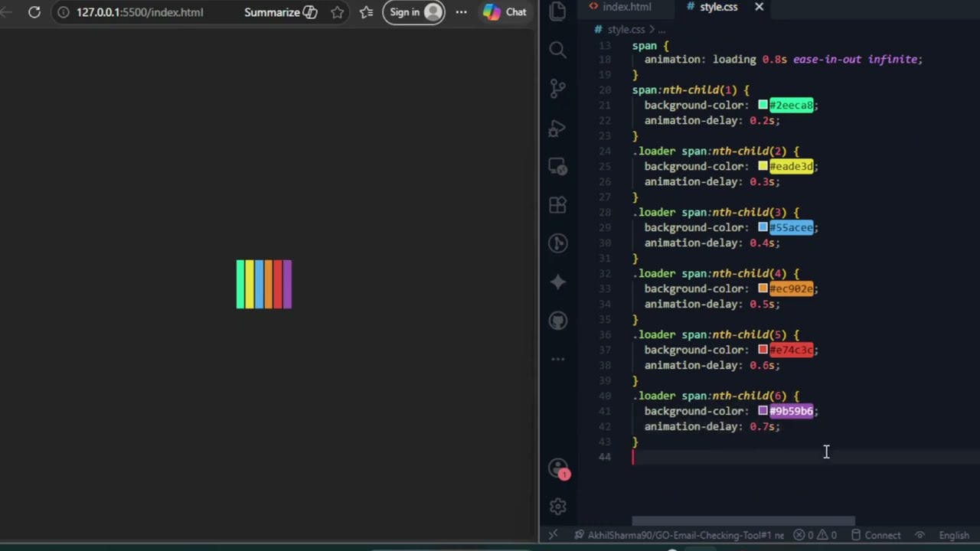
Task: Open color picker for #e74c3c swatch
Action: [x=763, y=350]
